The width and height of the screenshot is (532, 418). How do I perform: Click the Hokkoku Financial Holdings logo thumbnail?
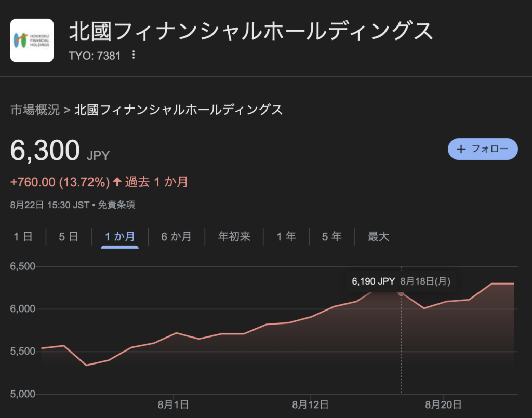pyautogui.click(x=32, y=41)
